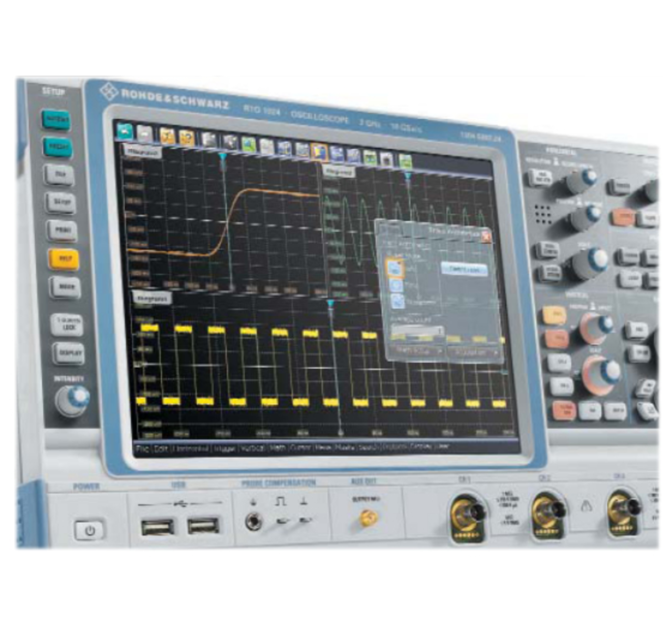
Task: Open the Masks menu
Action: 345,448
